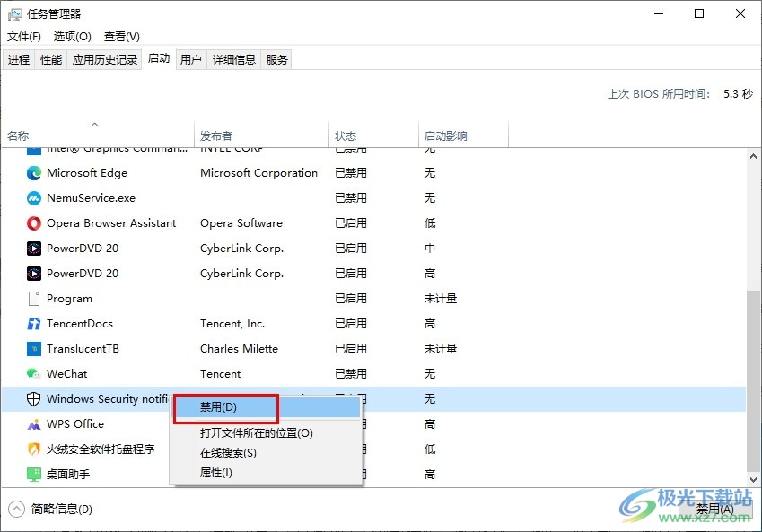Click the 上次 BIOS 所用时间 value 5.3 秒
Image resolution: width=762 pixels, height=532 pixels.
point(738,94)
